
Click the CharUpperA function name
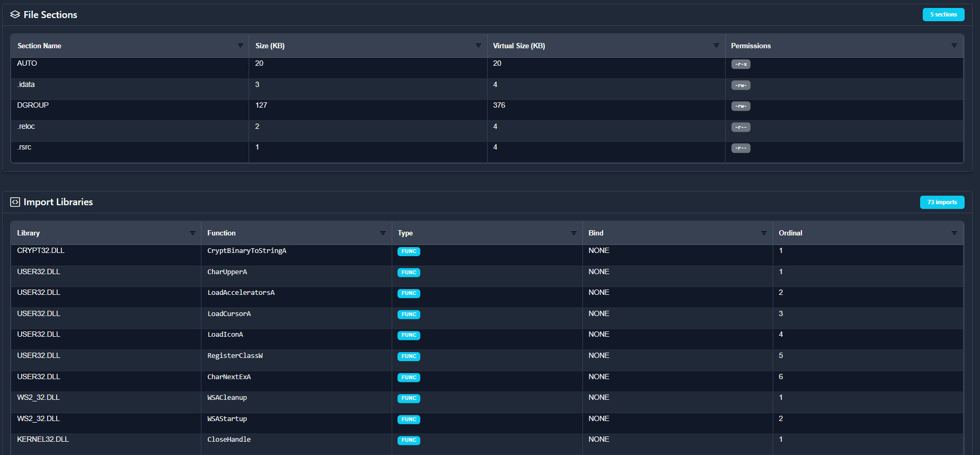point(227,272)
